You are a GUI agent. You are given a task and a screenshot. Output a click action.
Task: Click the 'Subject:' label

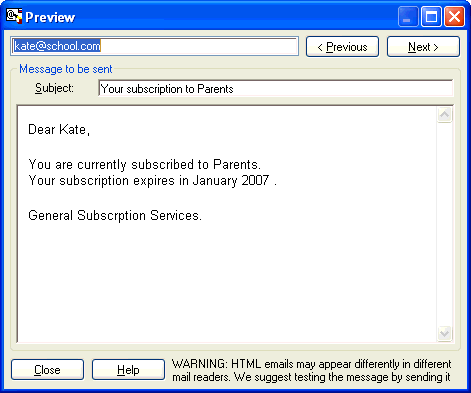coord(54,88)
